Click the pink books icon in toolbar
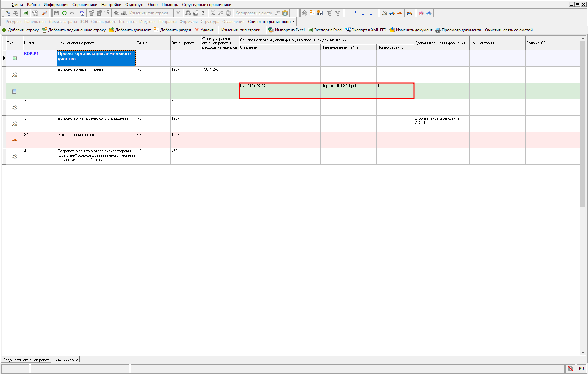 (x=421, y=13)
